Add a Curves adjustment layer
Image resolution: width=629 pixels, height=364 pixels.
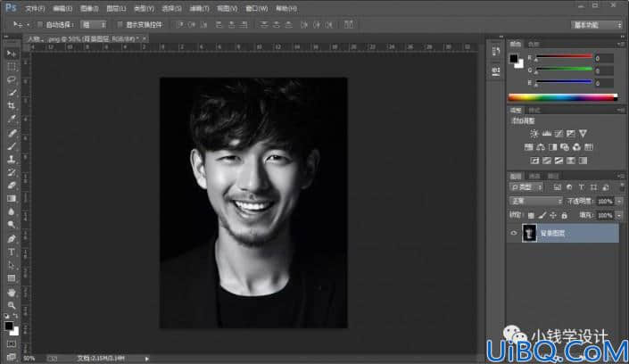[x=559, y=134]
